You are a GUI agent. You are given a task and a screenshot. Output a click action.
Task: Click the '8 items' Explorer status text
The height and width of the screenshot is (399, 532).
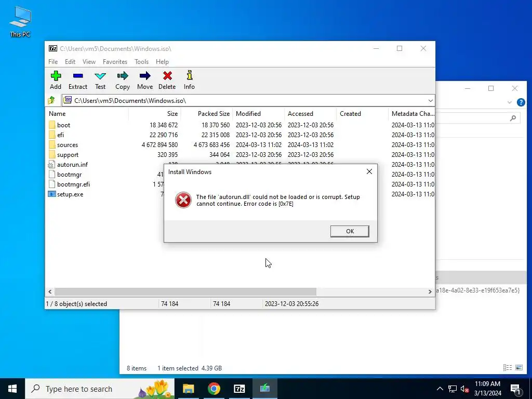[x=137, y=368]
